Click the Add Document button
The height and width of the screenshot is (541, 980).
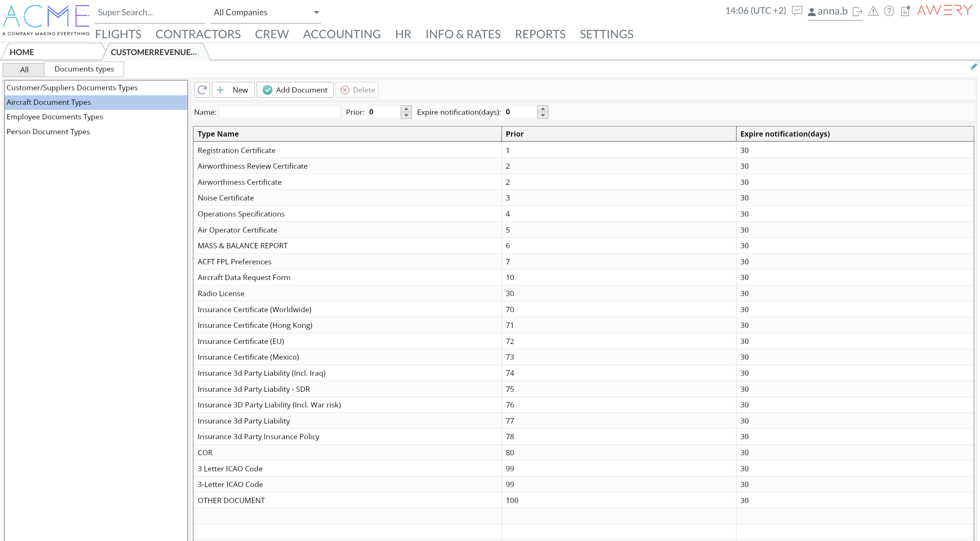(x=295, y=90)
